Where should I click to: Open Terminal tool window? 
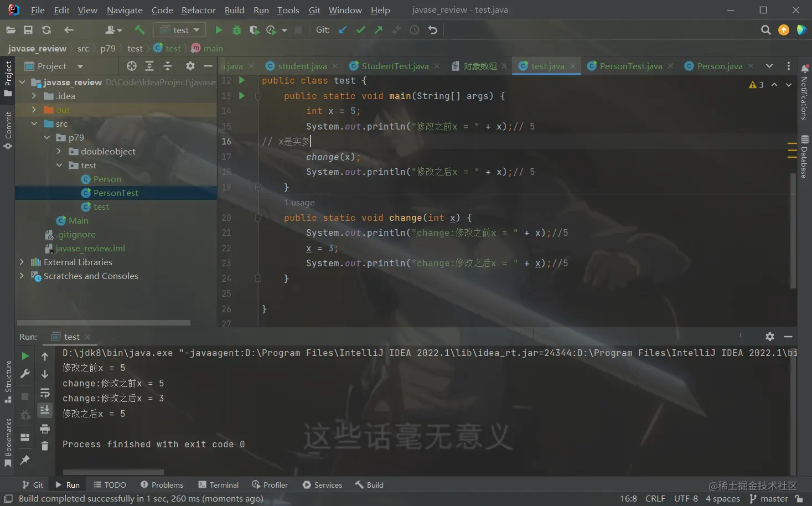point(218,485)
